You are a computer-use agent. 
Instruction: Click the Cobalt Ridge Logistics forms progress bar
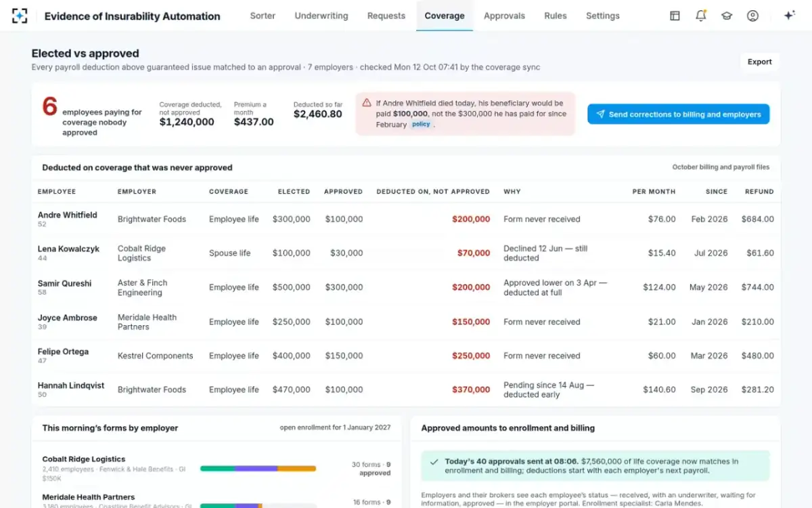[258, 468]
